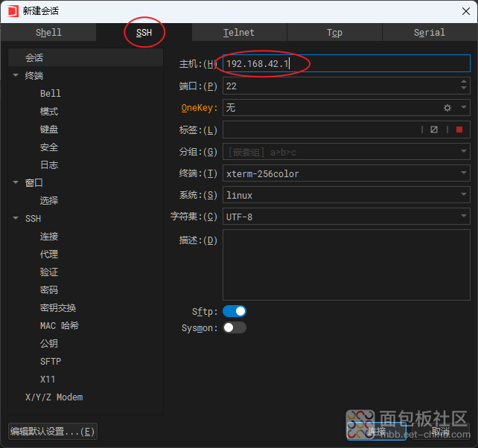Open the OneKey settings gear

pyautogui.click(x=447, y=108)
